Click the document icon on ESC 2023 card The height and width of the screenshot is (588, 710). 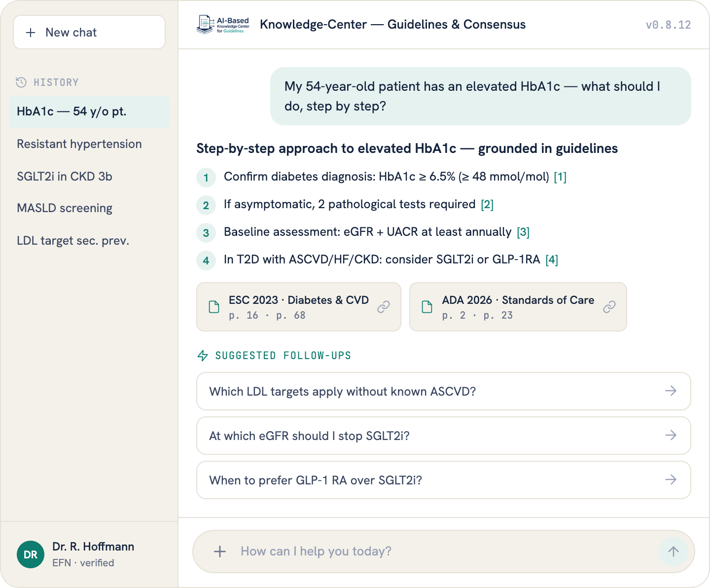point(214,307)
